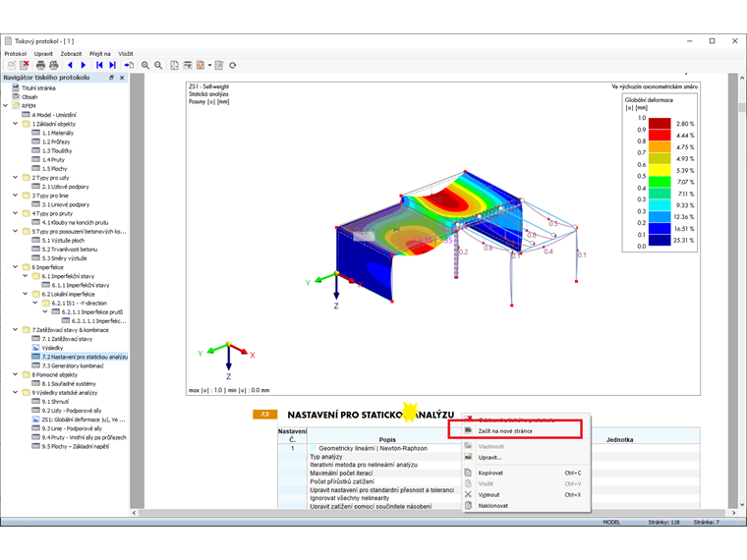Image resolution: width=747 pixels, height=560 pixels.
Task: Collapse the 6 Imperfekce folder
Action: 16,267
